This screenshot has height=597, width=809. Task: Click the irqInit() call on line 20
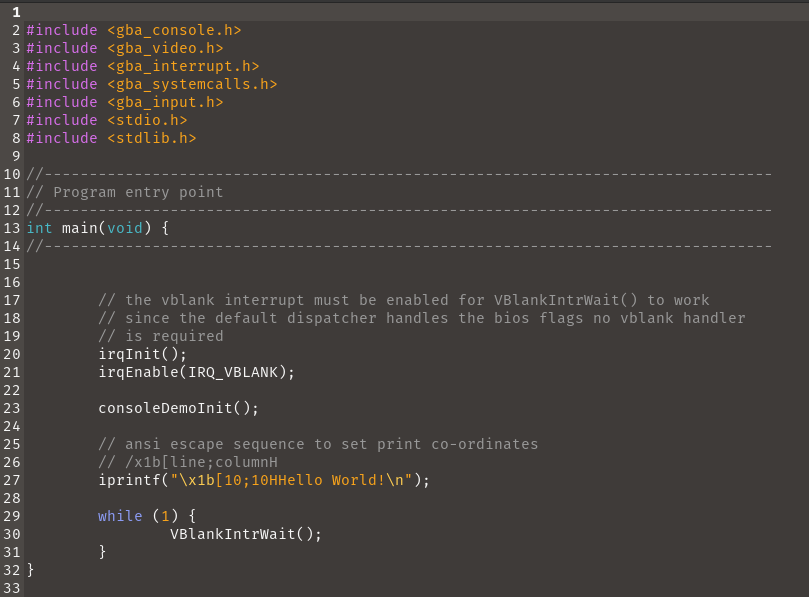(x=142, y=354)
